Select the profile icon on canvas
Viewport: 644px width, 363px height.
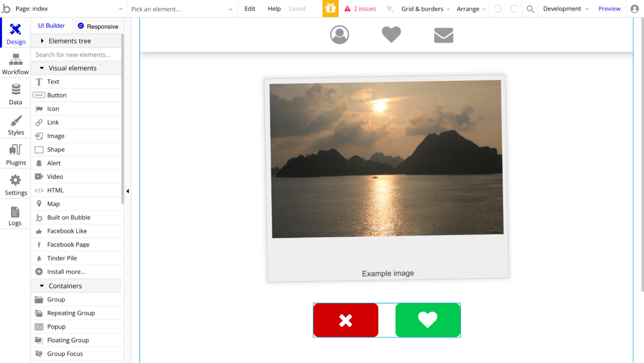point(340,35)
